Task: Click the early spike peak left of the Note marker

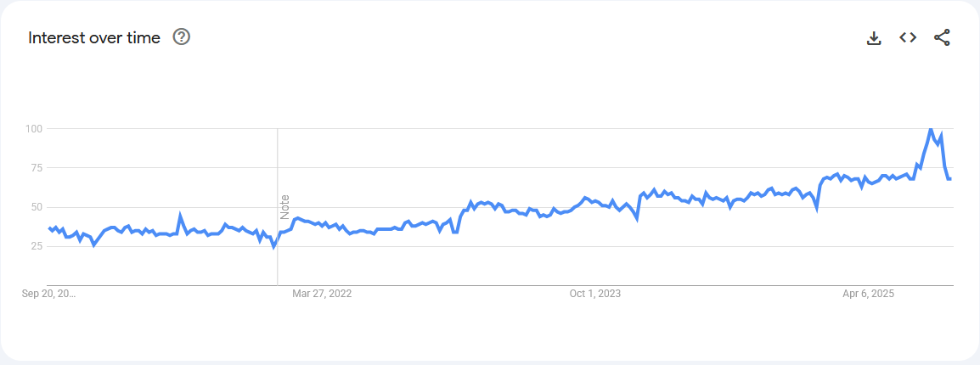Action: point(180,216)
